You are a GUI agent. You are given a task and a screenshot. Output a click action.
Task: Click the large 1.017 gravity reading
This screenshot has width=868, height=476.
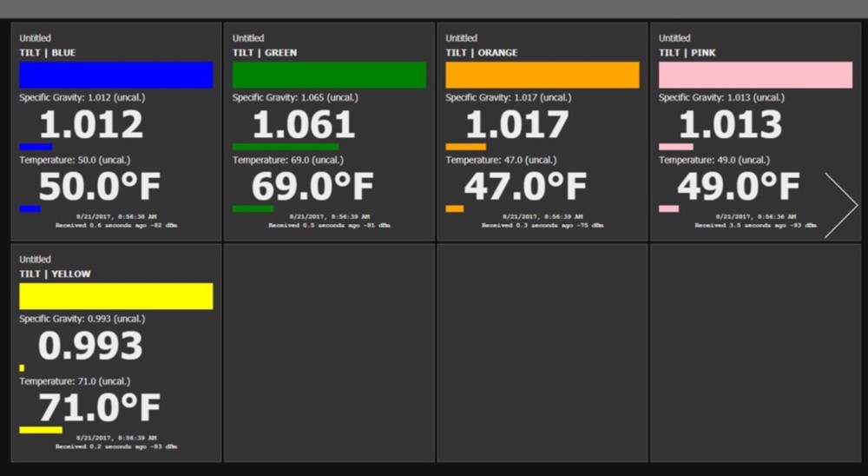[517, 125]
